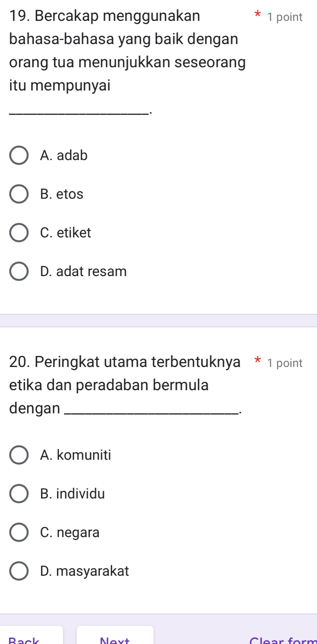Choose A. komuniti for question 20
The width and height of the screenshot is (317, 644).
(19, 455)
